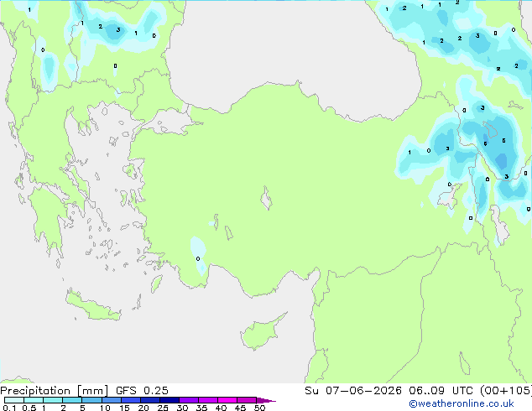Pick the legend swatch between 30 and 35
The width and height of the screenshot is (532, 411).
(189, 400)
